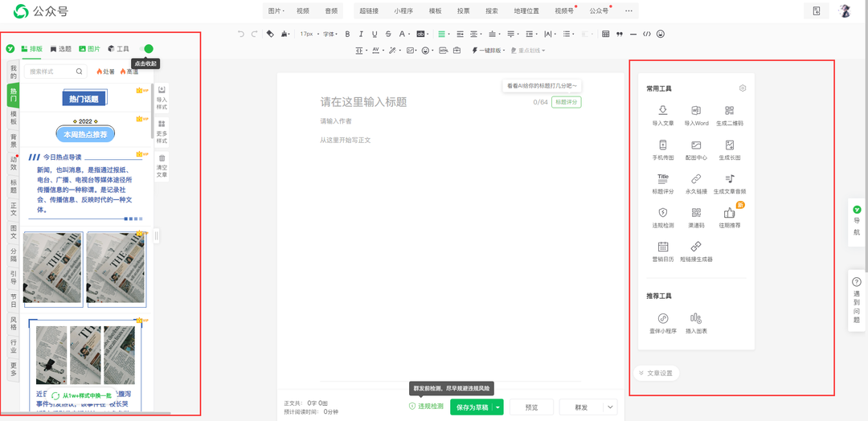This screenshot has width=868, height=421.
Task: Open 插入图表 recommended tool
Action: 696,324
